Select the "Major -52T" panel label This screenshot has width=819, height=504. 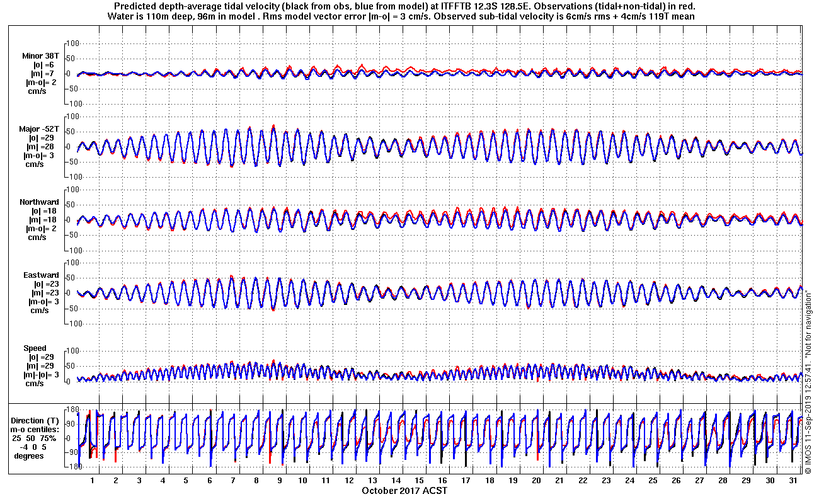pos(39,129)
